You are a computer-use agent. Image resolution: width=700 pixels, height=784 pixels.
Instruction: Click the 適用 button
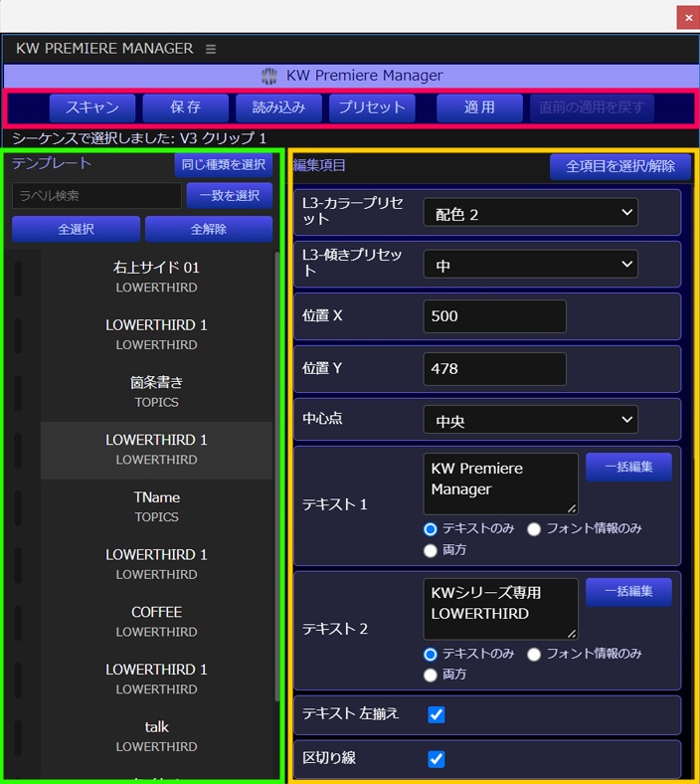point(479,107)
